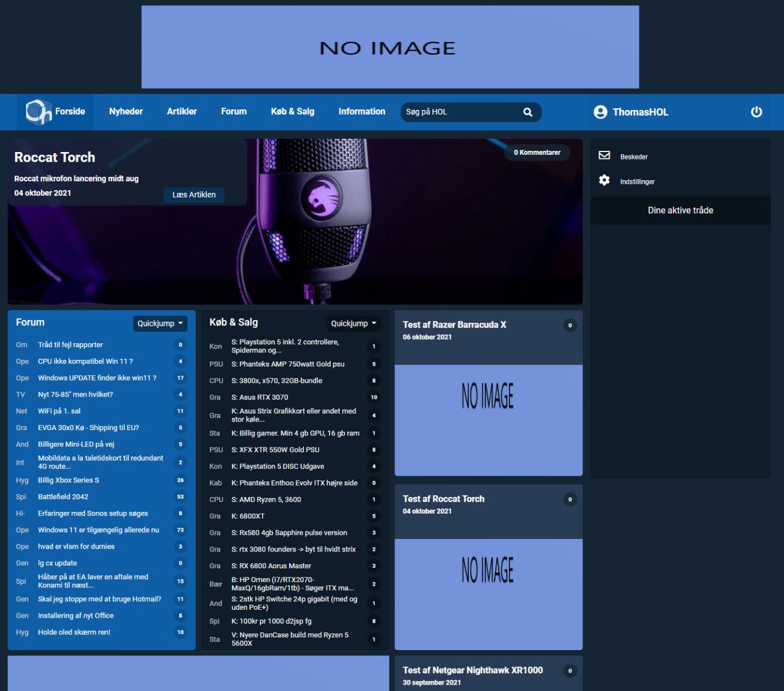The height and width of the screenshot is (691, 784).
Task: Open thread Nyt 75-85" men hvilket?
Action: coord(75,395)
